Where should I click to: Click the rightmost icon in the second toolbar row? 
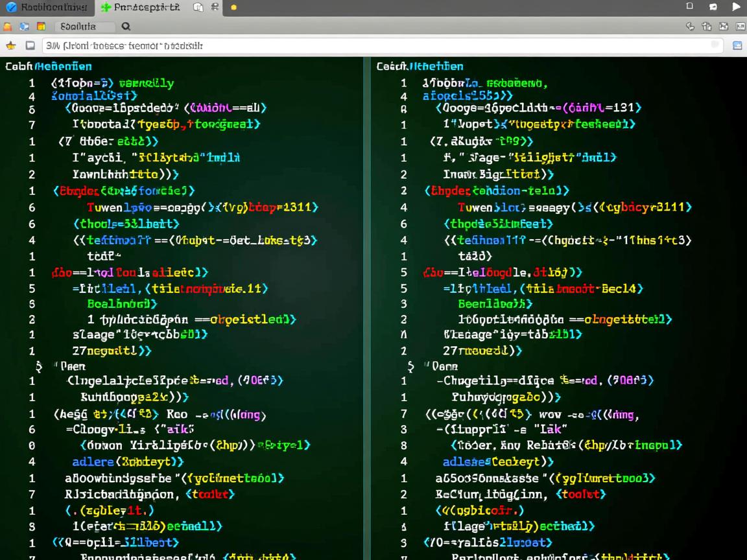point(740,27)
